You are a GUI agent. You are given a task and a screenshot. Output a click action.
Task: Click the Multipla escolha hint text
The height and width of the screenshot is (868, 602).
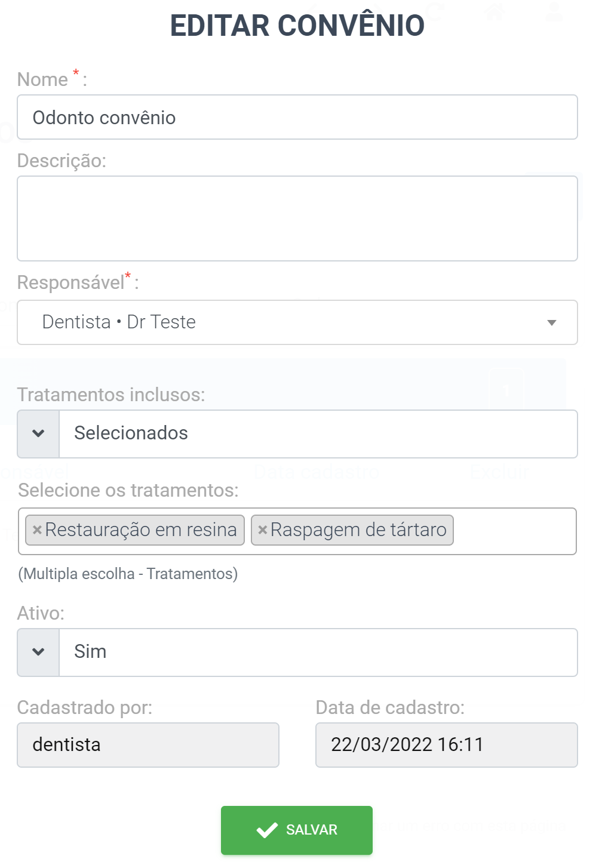128,574
